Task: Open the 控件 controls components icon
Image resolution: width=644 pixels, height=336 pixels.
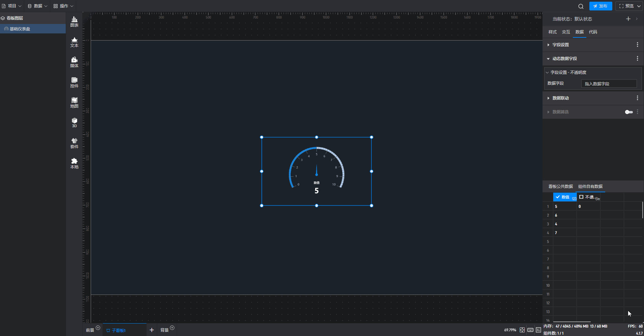Action: 74,83
